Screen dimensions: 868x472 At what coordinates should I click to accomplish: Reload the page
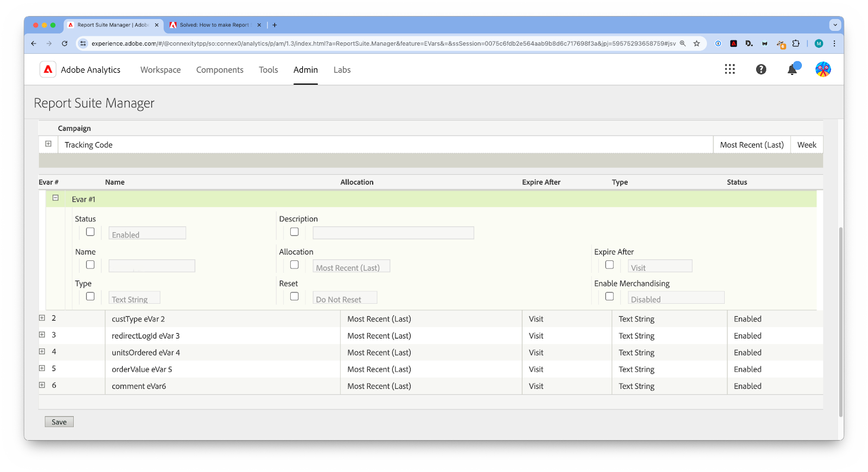65,43
